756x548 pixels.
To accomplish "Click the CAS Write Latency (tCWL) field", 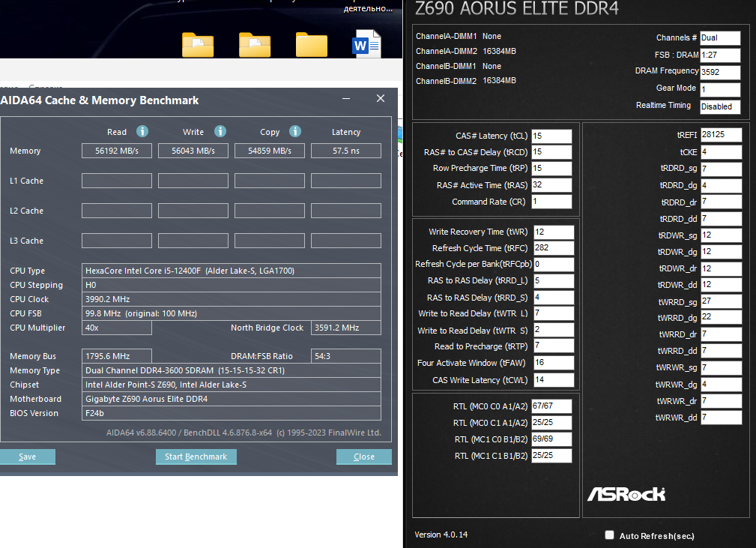I will point(554,380).
